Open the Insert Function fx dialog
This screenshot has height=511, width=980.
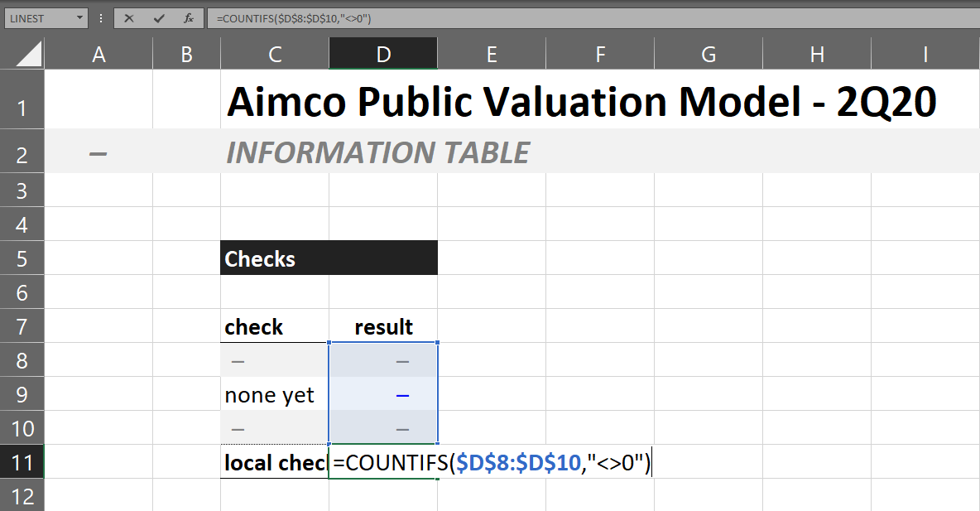click(188, 19)
